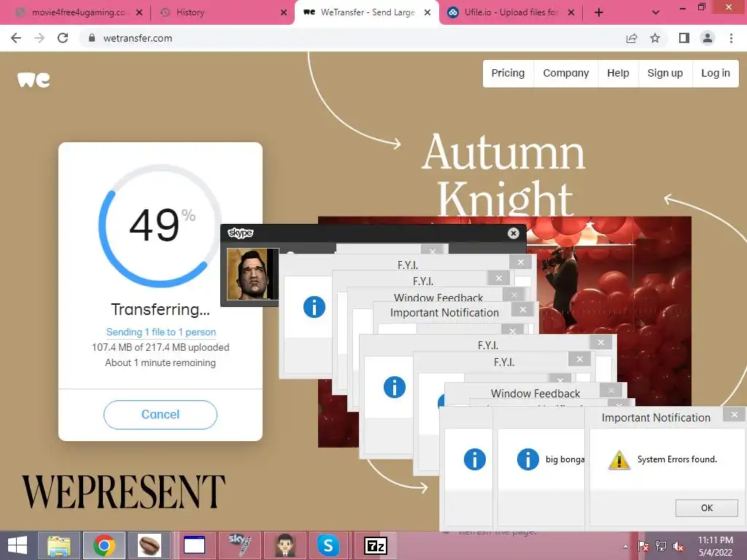Bookmark this page with the star icon

pyautogui.click(x=655, y=38)
